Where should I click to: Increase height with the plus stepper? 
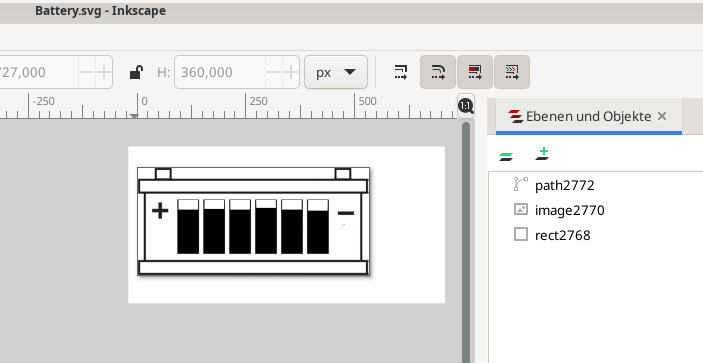(291, 72)
